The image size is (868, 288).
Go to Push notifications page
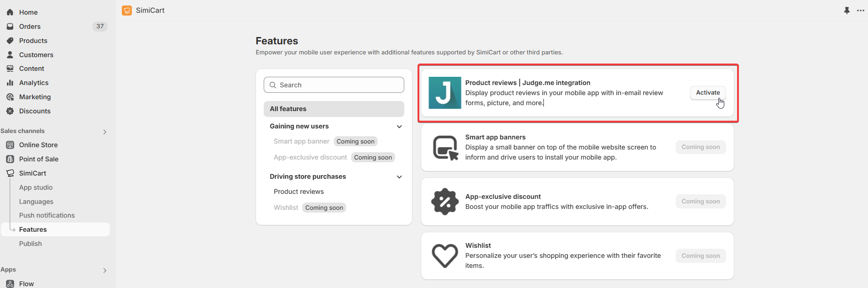[47, 215]
